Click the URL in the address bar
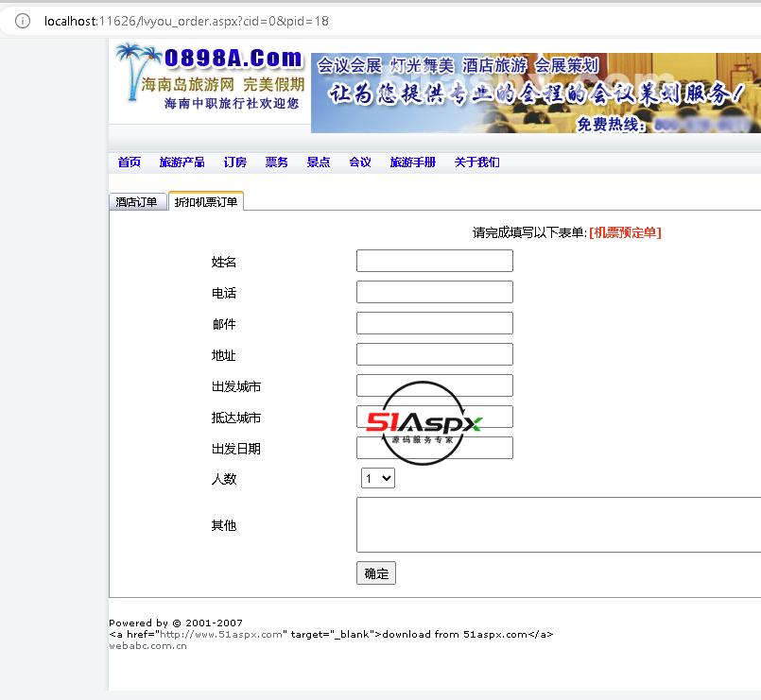761x700 pixels. click(x=186, y=21)
